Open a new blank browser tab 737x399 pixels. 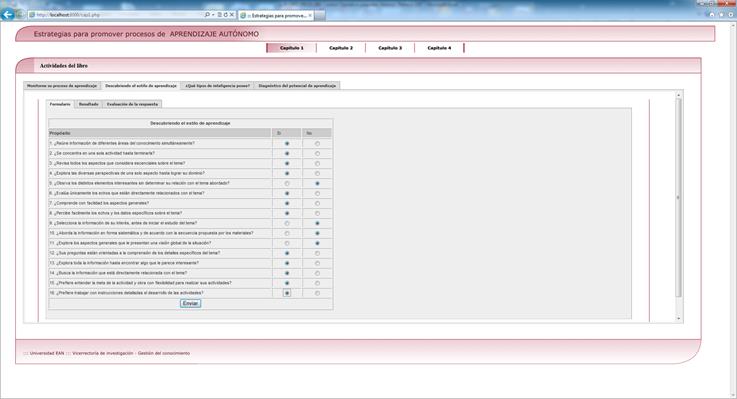[x=320, y=16]
